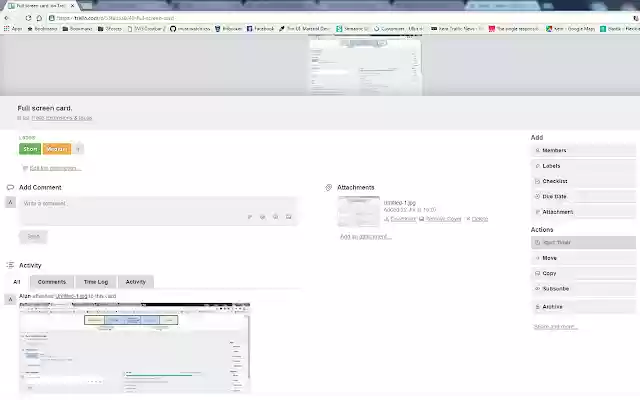
Task: Click the browser home icon
Action: 39,18
